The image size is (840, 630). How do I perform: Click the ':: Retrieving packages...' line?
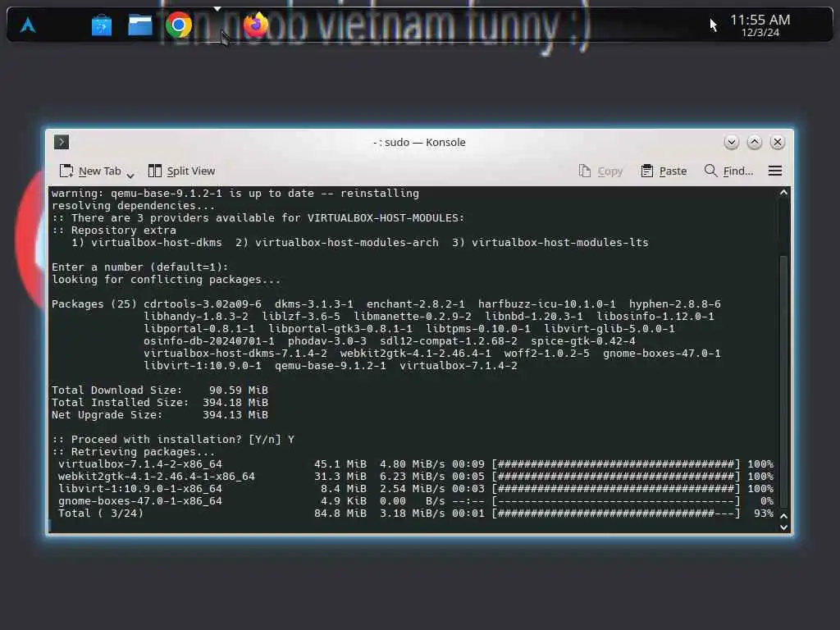pos(134,452)
